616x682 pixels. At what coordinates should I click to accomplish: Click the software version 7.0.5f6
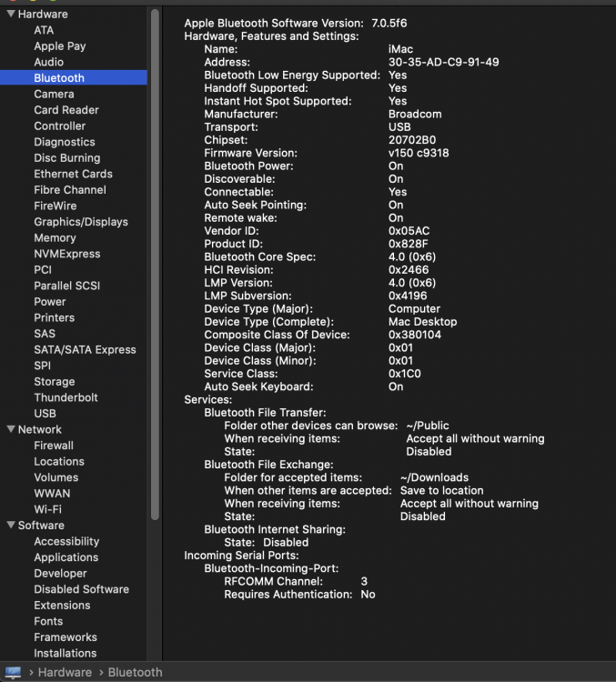point(389,23)
